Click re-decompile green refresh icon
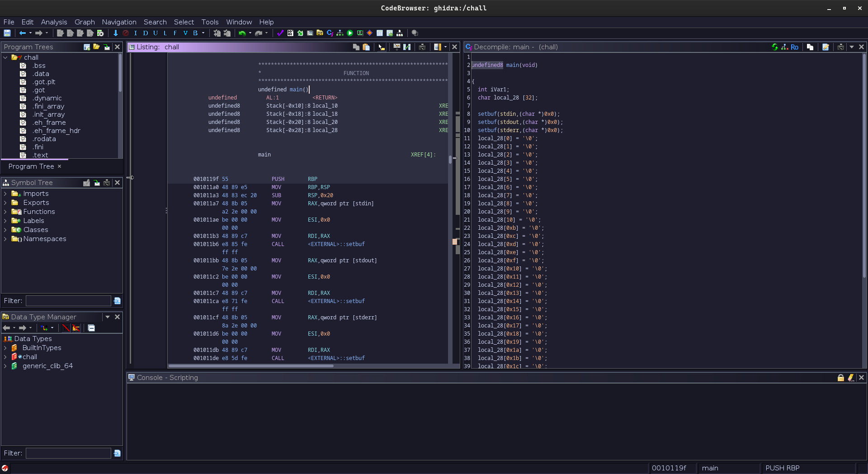This screenshot has width=868, height=474. click(x=775, y=47)
